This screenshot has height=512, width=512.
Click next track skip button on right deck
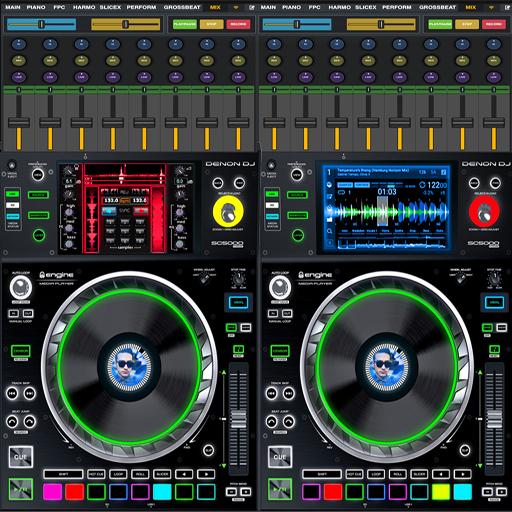pyautogui.click(x=289, y=394)
